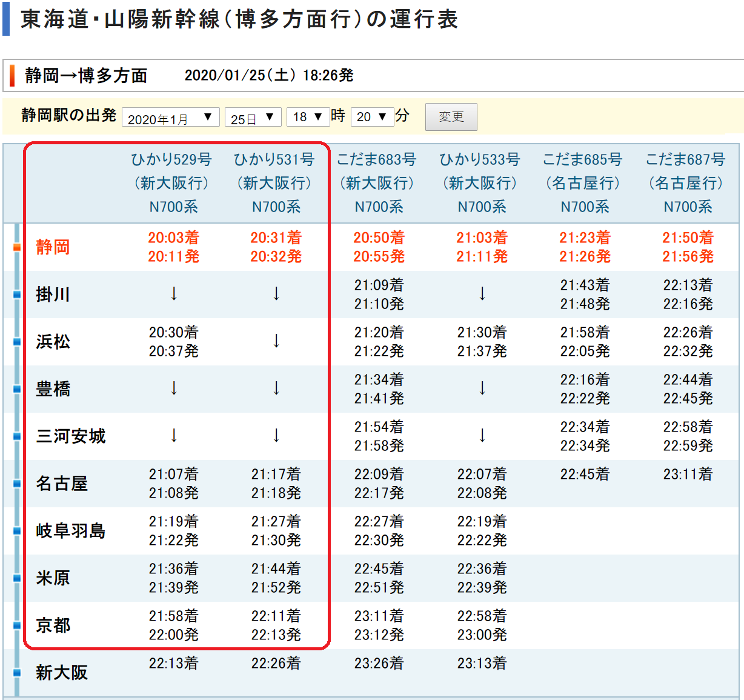Screen dimensions: 744x700
Task: Click the blue marker beside 掛川
Action: coord(17,295)
